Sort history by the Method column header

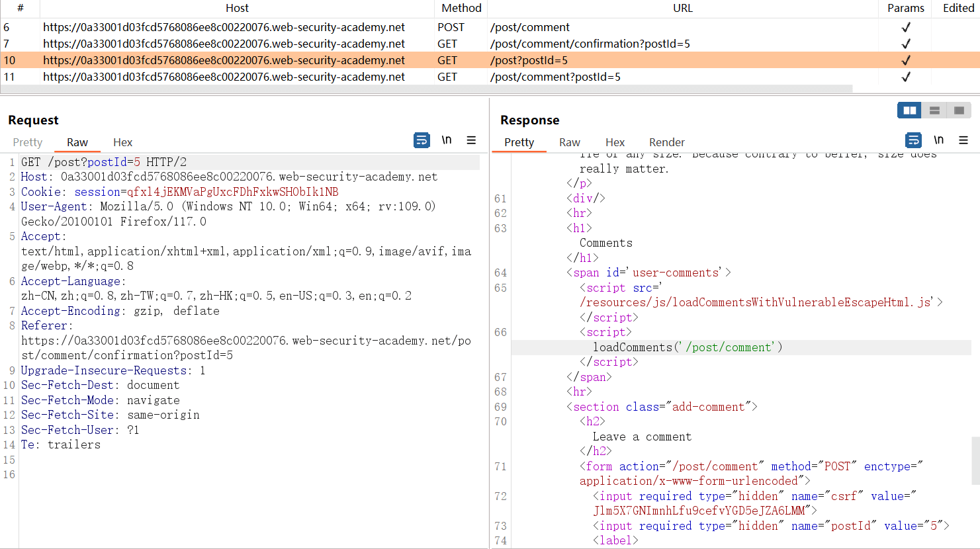[461, 8]
